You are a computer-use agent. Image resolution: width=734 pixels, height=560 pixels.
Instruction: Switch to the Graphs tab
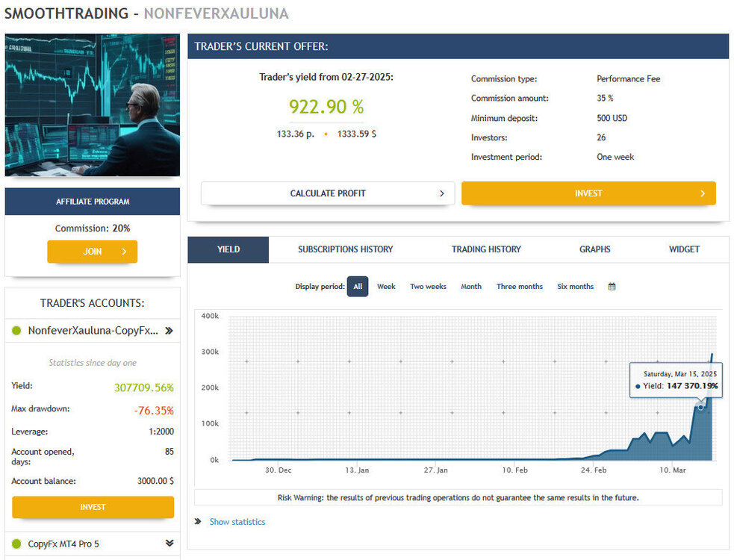(x=595, y=249)
